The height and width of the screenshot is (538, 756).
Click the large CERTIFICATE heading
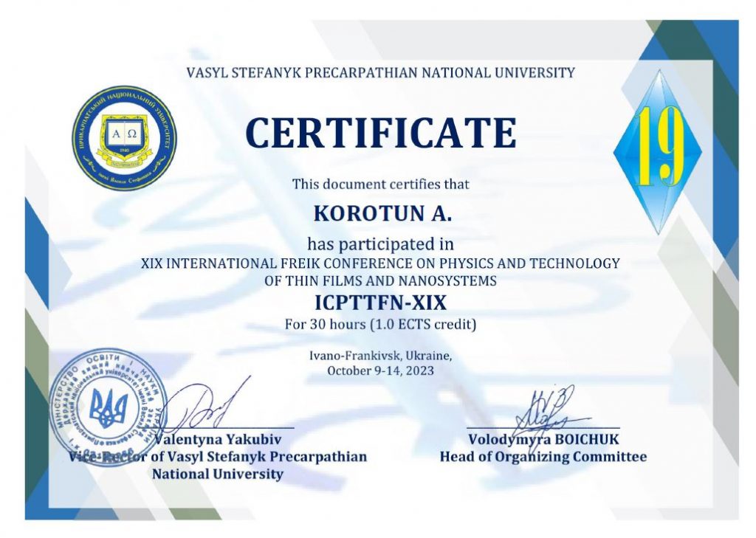(x=380, y=133)
